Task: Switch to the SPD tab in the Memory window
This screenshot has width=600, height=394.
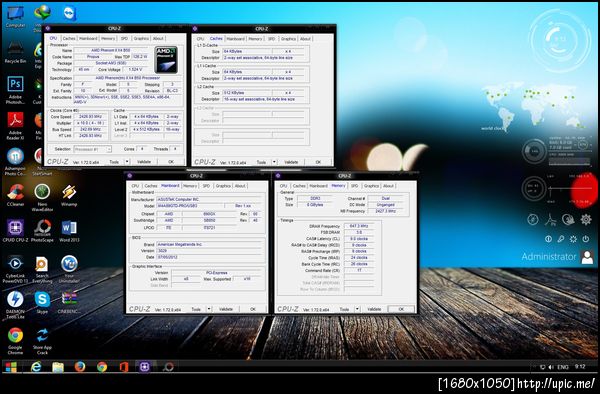Action: [x=354, y=186]
